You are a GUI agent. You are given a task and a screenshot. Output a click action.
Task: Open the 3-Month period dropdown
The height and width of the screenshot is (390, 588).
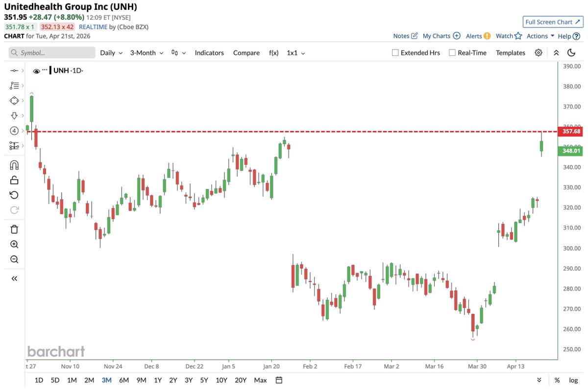(147, 52)
